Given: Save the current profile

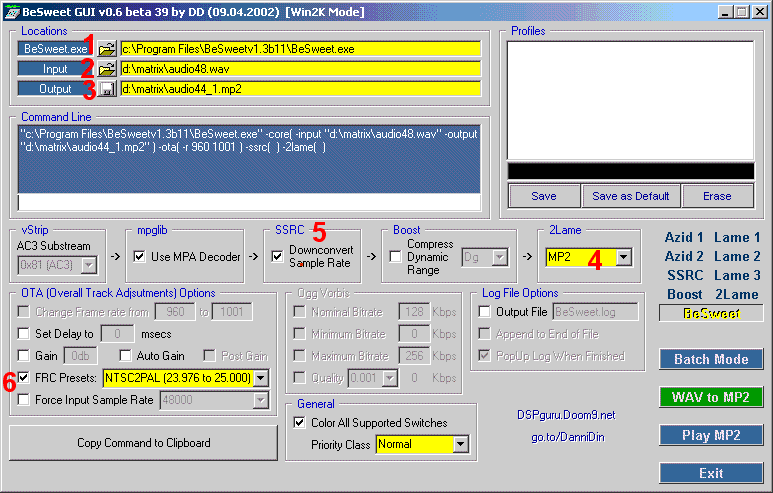Looking at the screenshot, I should pyautogui.click(x=544, y=196).
